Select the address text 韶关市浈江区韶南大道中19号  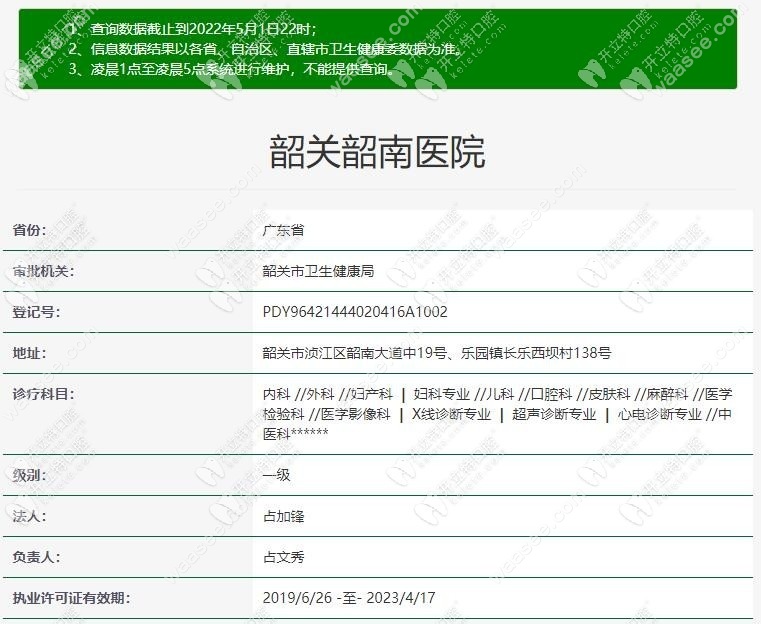[355, 353]
